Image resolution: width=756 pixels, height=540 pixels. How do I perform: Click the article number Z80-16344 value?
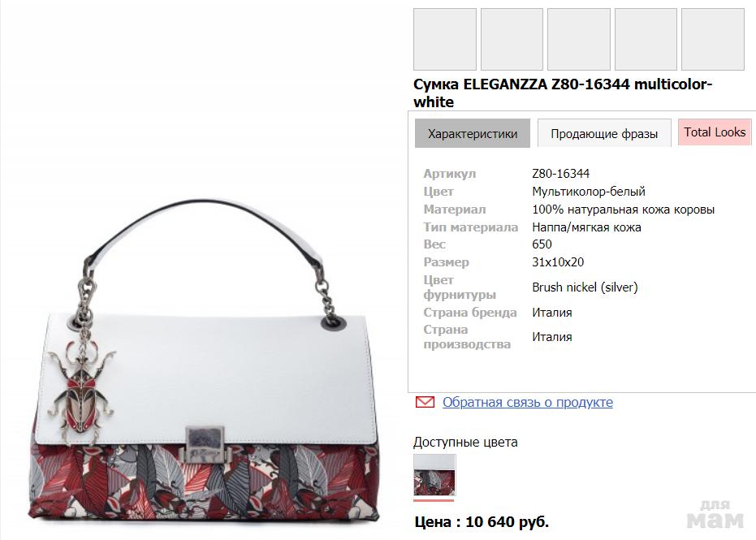click(x=561, y=174)
